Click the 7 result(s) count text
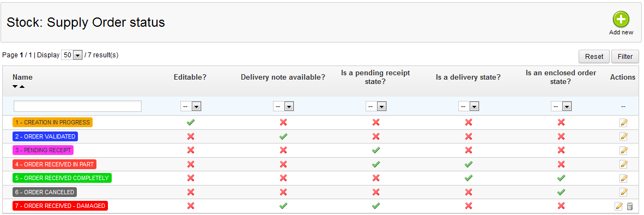Viewport: 644px width, 215px height. [x=103, y=55]
